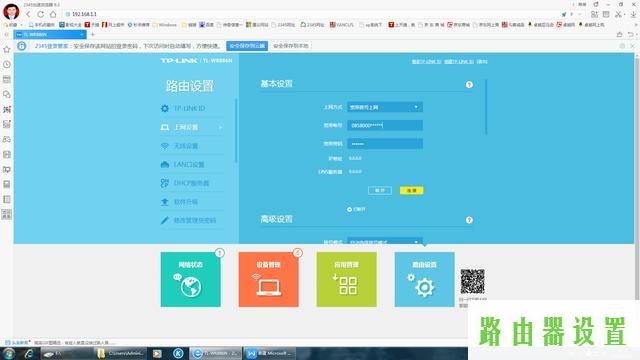640x360 pixels.
Task: Click the 宽带密码 broadband password field
Action: tap(385, 144)
